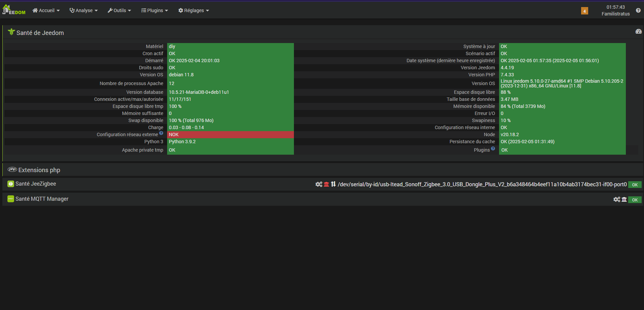Click the '100 % (Total 976 Mo)' swap value
The height and width of the screenshot is (310, 644).
[191, 120]
